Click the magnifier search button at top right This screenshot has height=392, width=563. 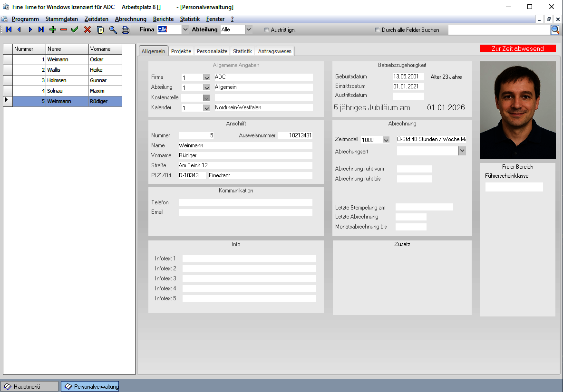pyautogui.click(x=555, y=30)
